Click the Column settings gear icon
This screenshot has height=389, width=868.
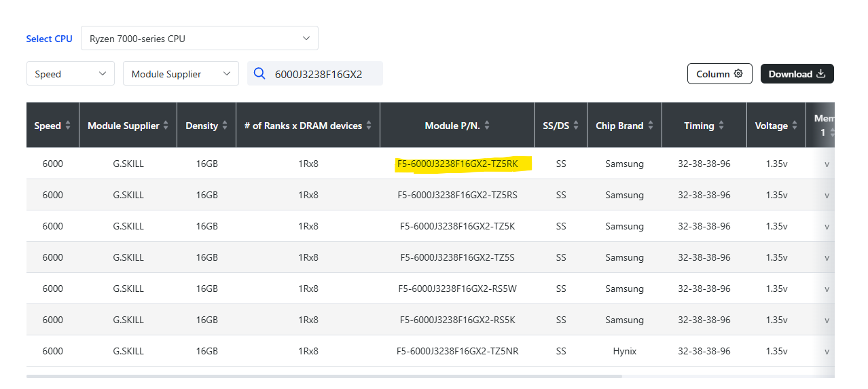pos(738,74)
